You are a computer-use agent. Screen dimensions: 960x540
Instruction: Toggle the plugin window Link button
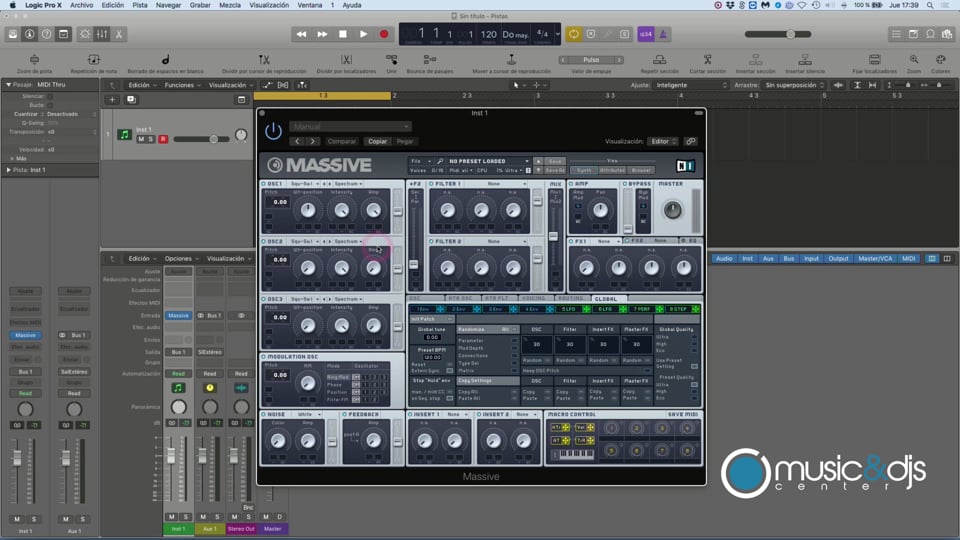click(x=691, y=141)
